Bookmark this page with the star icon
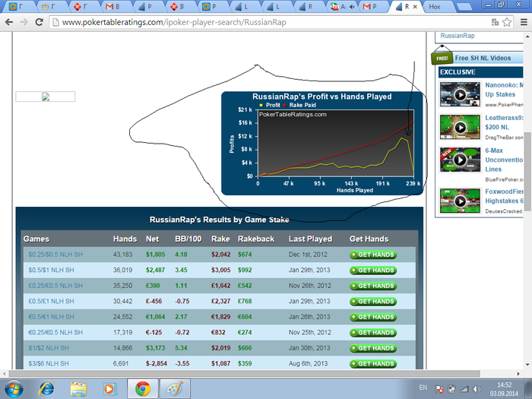The height and width of the screenshot is (399, 532). coord(507,22)
